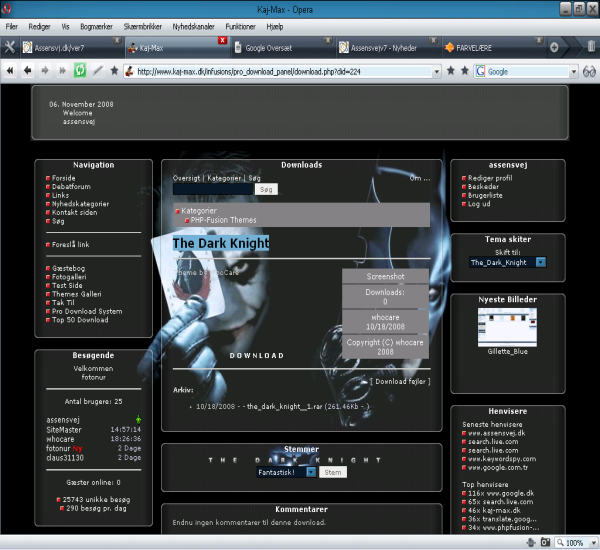Screen dimensions: 600x550
Task: Click the Download fejler link
Action: point(400,381)
